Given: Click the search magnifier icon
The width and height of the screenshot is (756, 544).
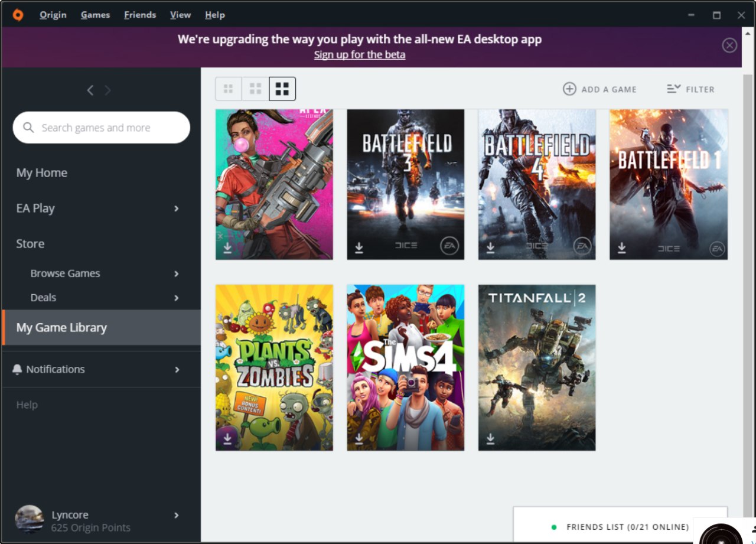Looking at the screenshot, I should [x=28, y=128].
